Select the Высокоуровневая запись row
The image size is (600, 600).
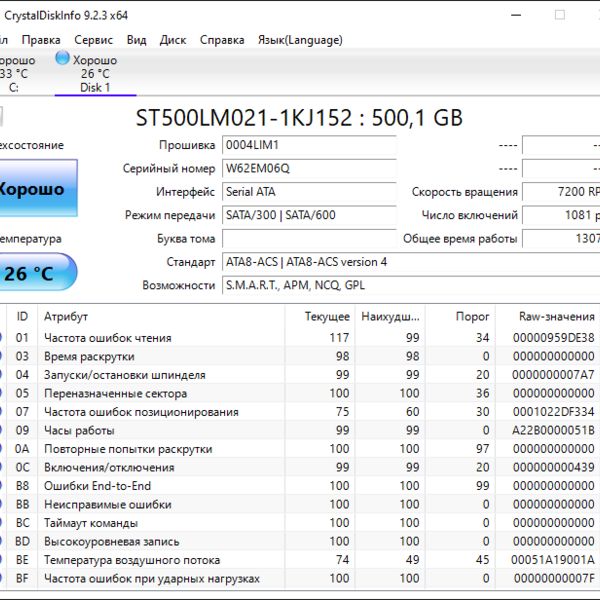pyautogui.click(x=300, y=541)
